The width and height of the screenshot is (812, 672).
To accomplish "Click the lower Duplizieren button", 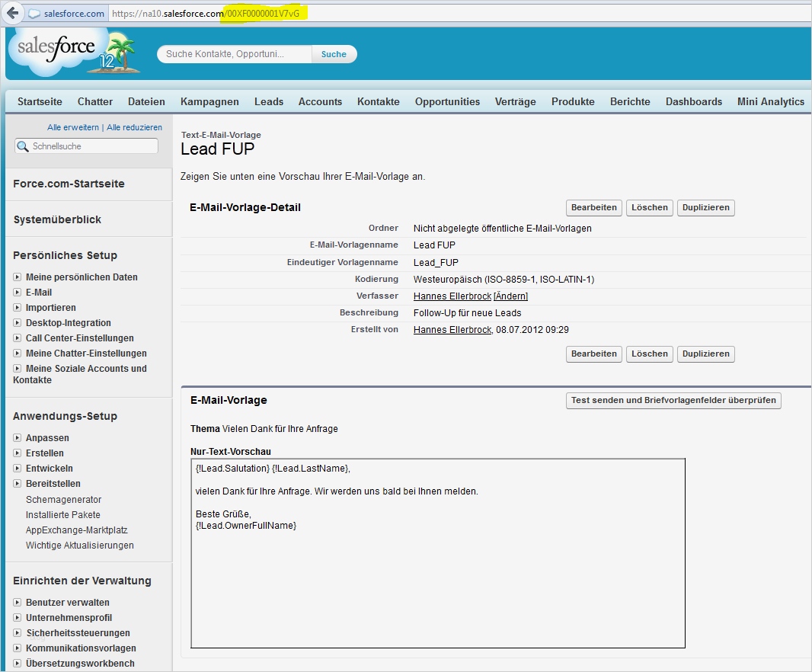I will tap(706, 354).
